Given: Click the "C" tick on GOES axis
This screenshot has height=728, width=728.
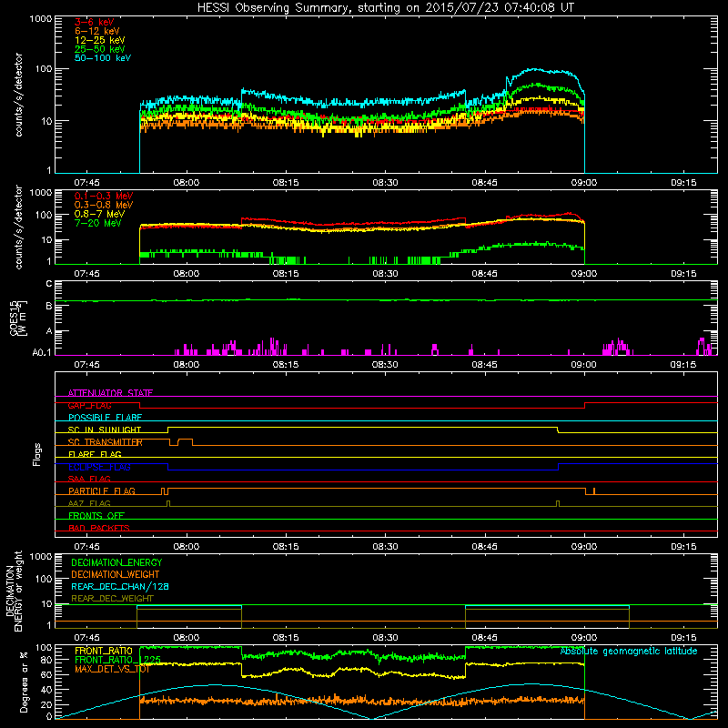Looking at the screenshot, I should (49, 284).
